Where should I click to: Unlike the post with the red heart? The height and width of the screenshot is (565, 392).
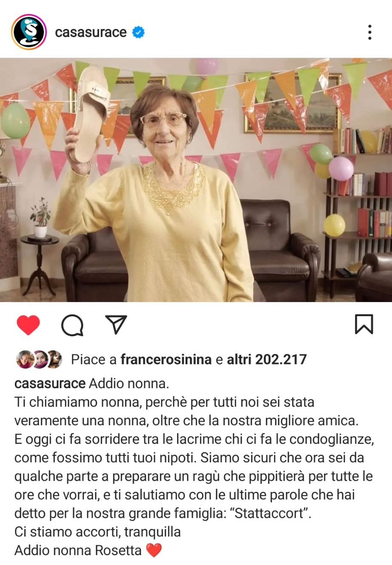pyautogui.click(x=28, y=325)
